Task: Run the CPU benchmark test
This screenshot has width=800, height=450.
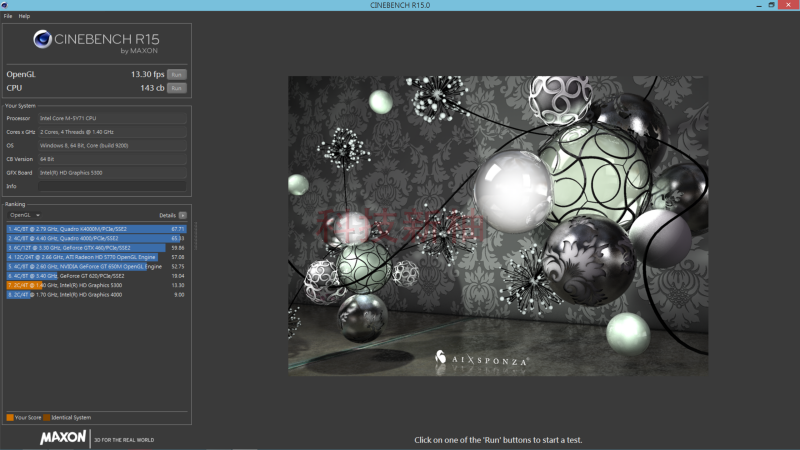Action: (177, 88)
